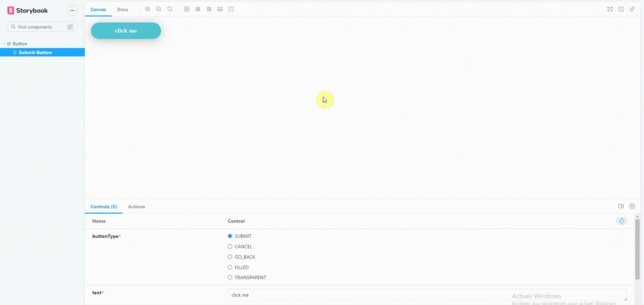Zoom out on the canvas
Viewport: 644px width, 305px height.
[159, 9]
